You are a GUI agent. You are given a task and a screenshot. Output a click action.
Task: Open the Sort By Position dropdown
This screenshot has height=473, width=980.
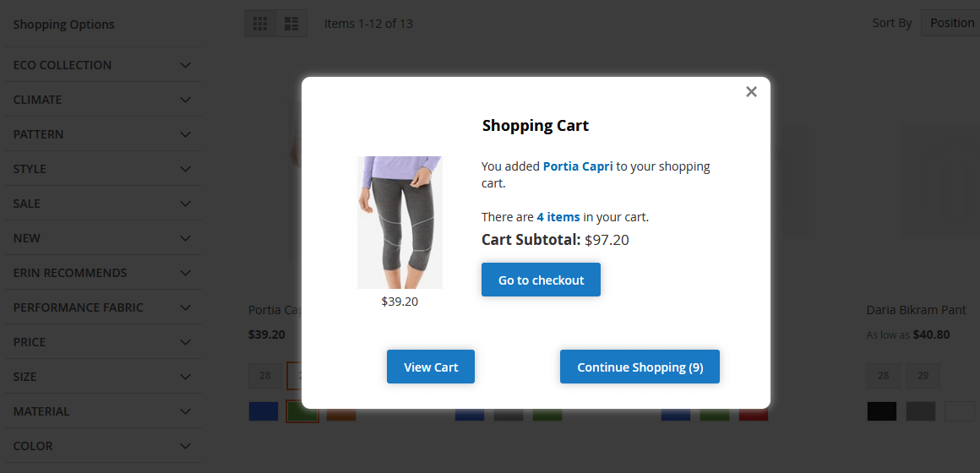point(951,23)
